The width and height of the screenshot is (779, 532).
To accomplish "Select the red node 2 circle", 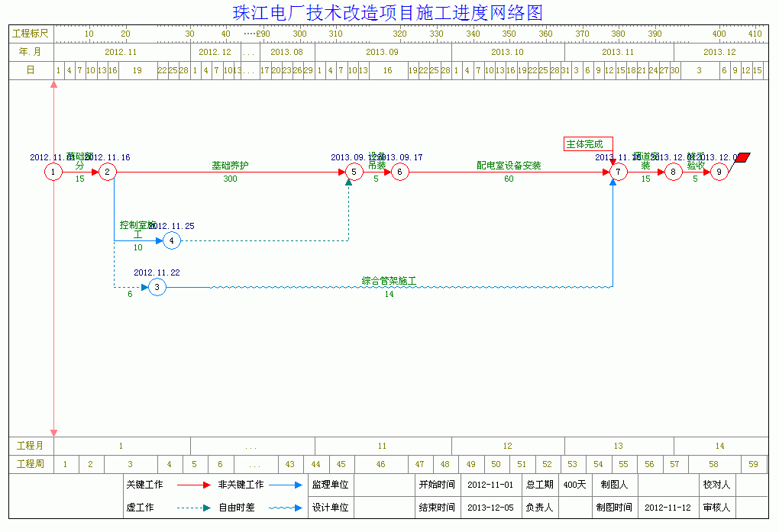I will [108, 172].
